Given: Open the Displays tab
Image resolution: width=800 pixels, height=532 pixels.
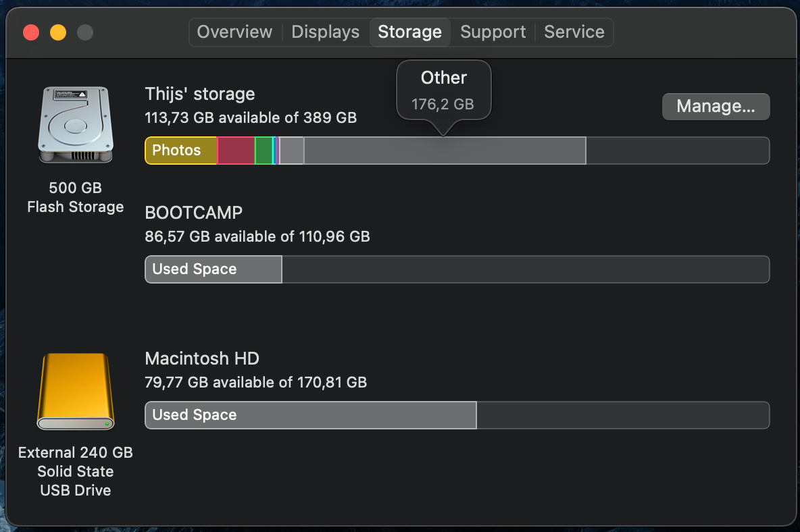Looking at the screenshot, I should click(x=325, y=32).
